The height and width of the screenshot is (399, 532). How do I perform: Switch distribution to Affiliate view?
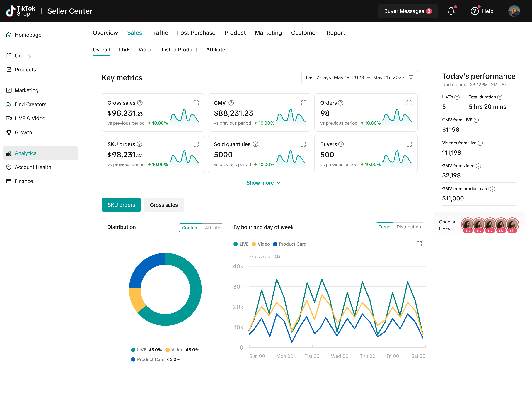click(x=212, y=228)
